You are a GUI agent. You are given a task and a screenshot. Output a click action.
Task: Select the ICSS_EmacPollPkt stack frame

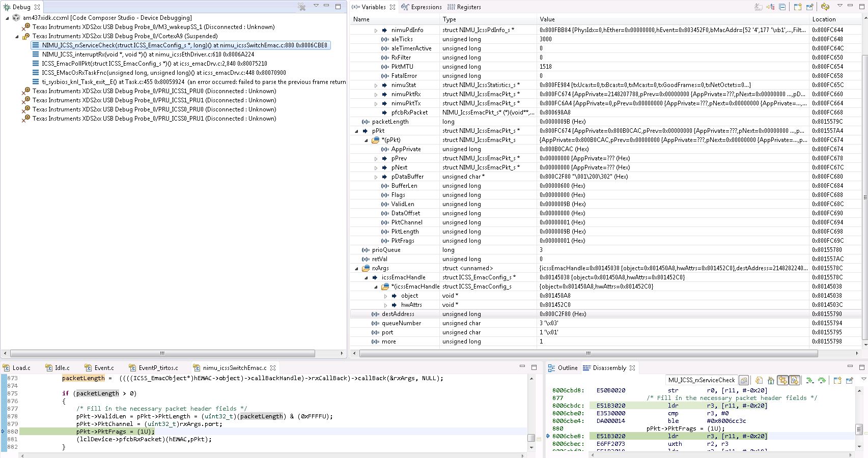point(154,64)
